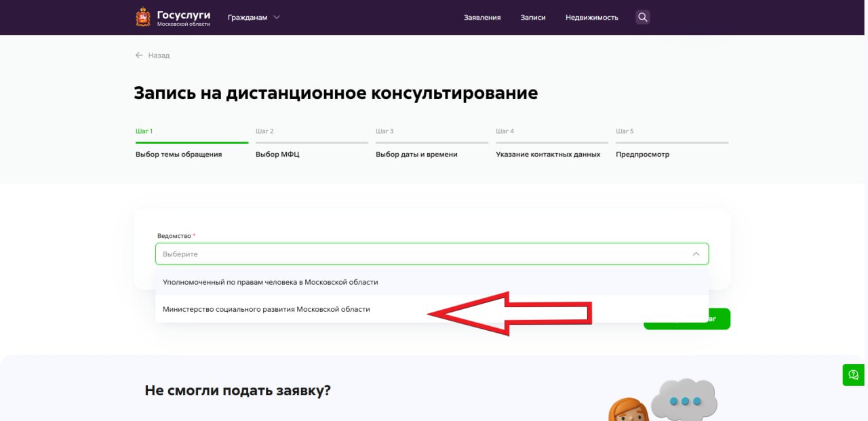This screenshot has height=421, width=868.
Task: Select step 1 Выбор темы обращения
Action: [x=178, y=154]
